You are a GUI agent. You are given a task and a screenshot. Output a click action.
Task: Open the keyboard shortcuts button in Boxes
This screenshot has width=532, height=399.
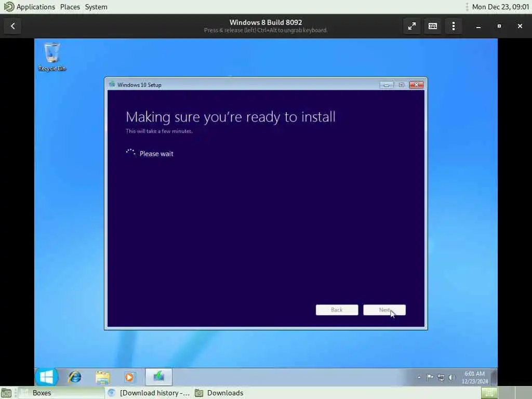coord(433,26)
